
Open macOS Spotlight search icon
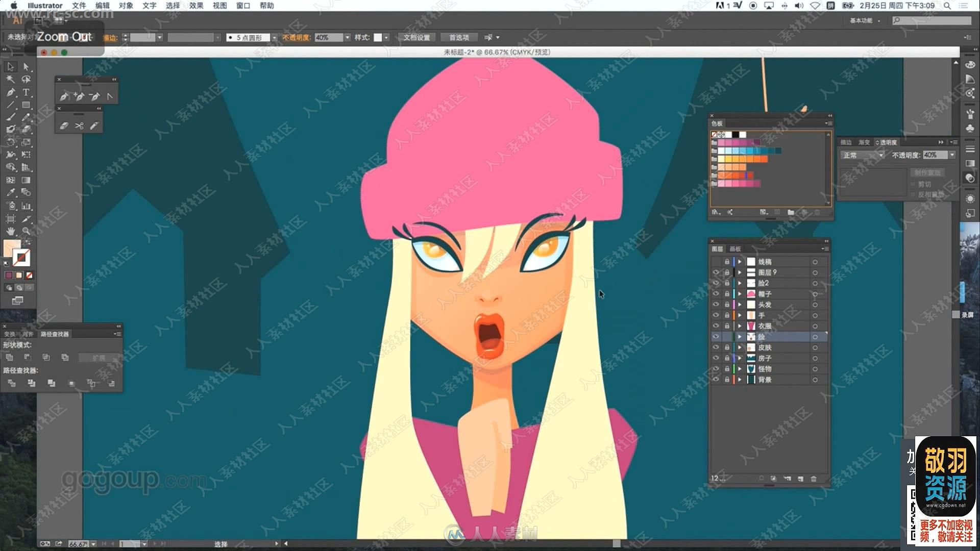947,6
